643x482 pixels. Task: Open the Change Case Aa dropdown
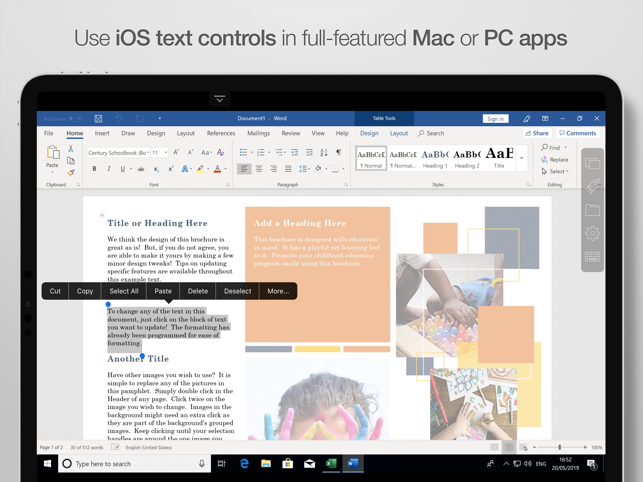pos(206,153)
